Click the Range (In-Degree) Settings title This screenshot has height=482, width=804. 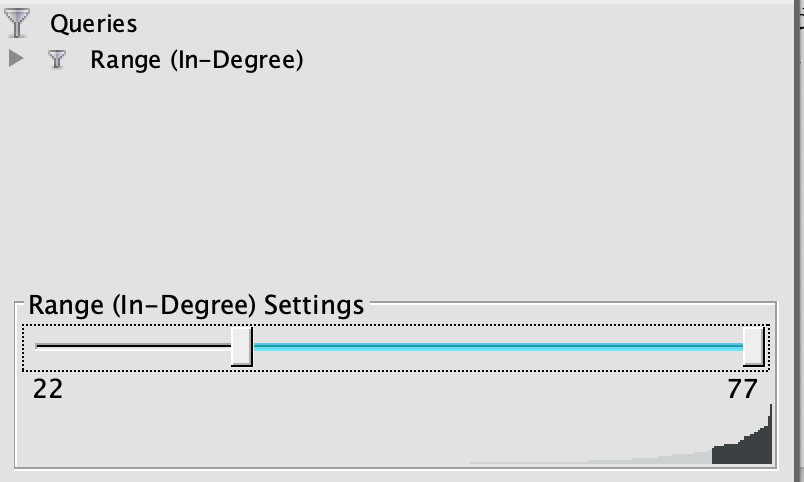pos(196,305)
